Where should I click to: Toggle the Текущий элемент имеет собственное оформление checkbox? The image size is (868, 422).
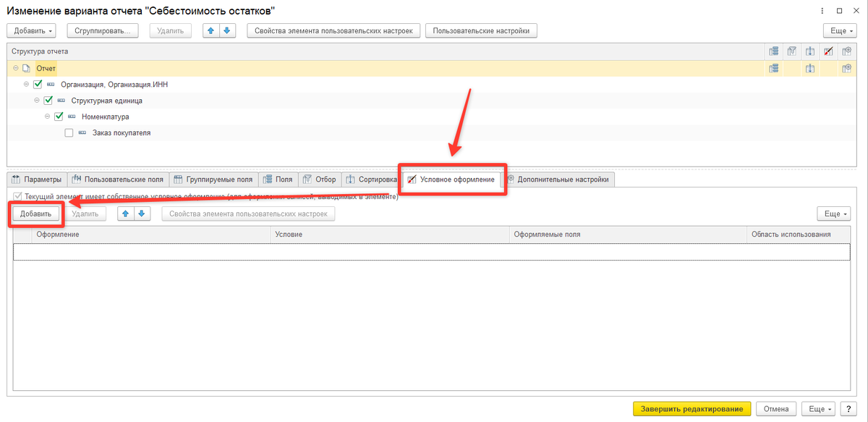pos(17,197)
